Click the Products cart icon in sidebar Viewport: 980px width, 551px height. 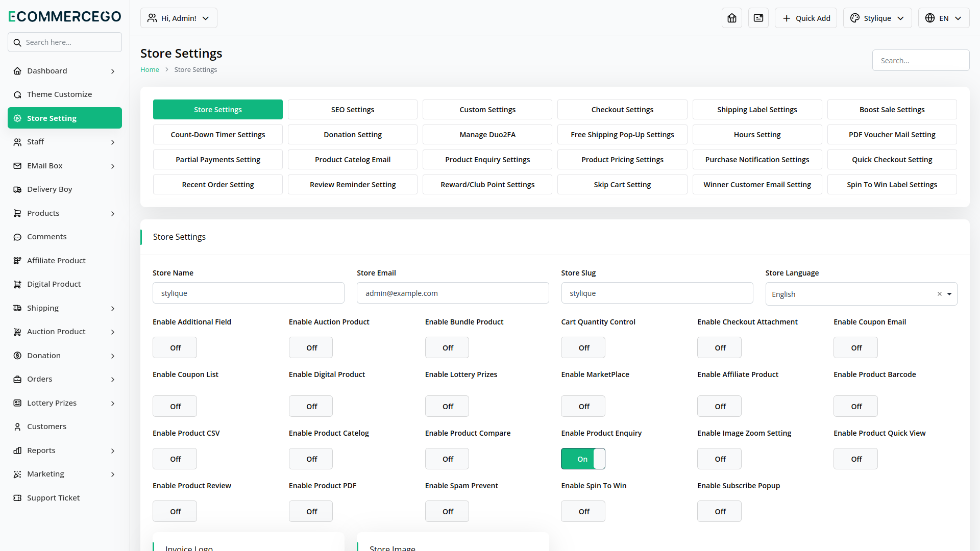17,213
